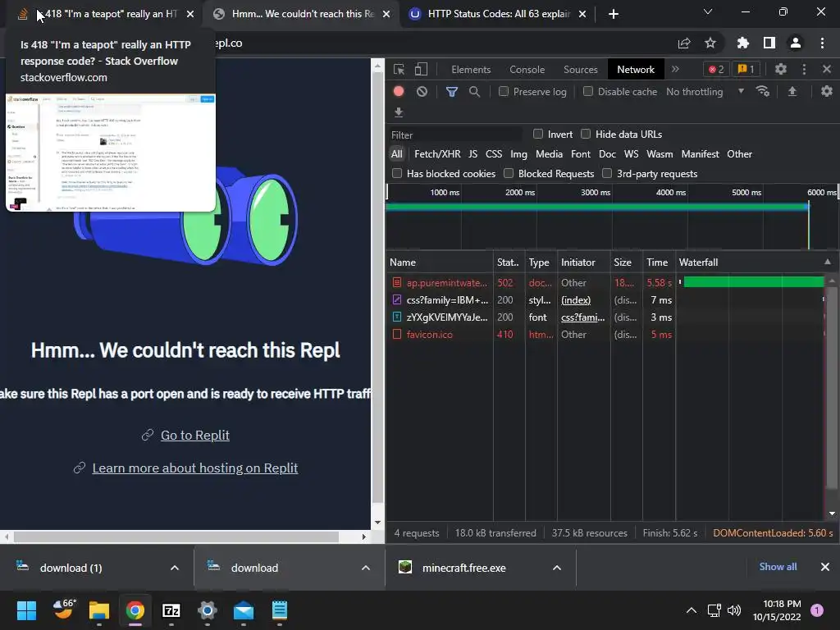Screen dimensions: 840x630
Task: Open Windows Start menu
Action: point(26,610)
